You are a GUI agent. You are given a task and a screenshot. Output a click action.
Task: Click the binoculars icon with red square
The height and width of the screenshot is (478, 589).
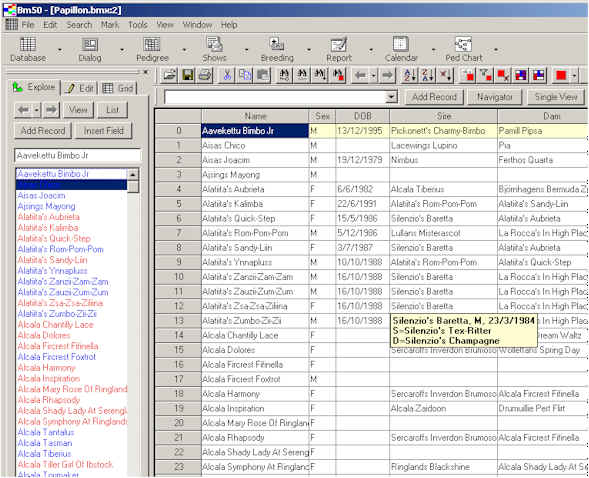click(x=339, y=75)
